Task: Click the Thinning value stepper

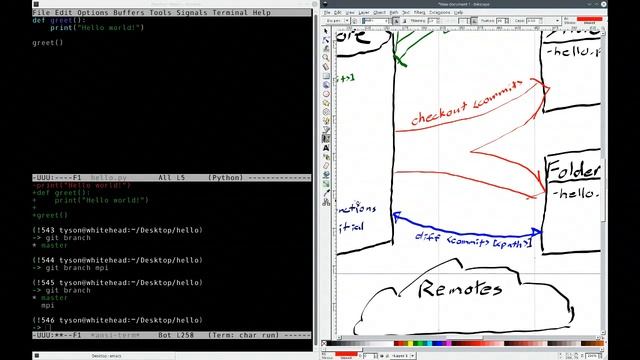Action: tap(438, 21)
